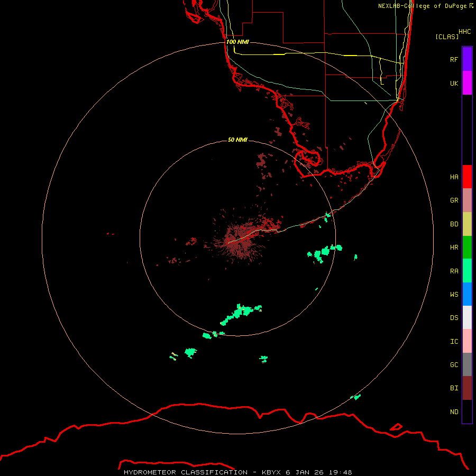Select the GC gray legend swatch

[467, 364]
